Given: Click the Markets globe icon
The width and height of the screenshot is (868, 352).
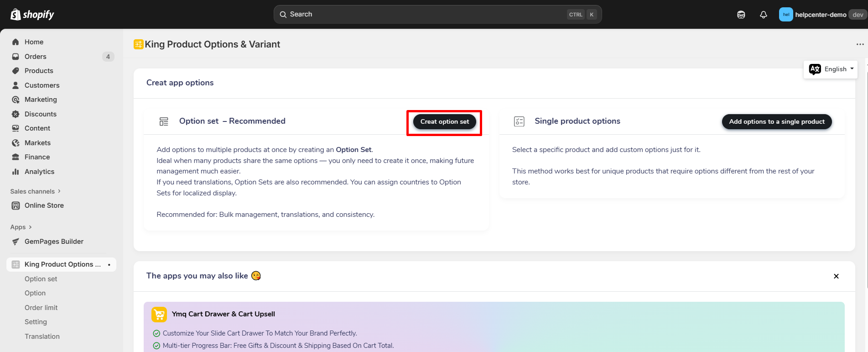Looking at the screenshot, I should (x=16, y=143).
